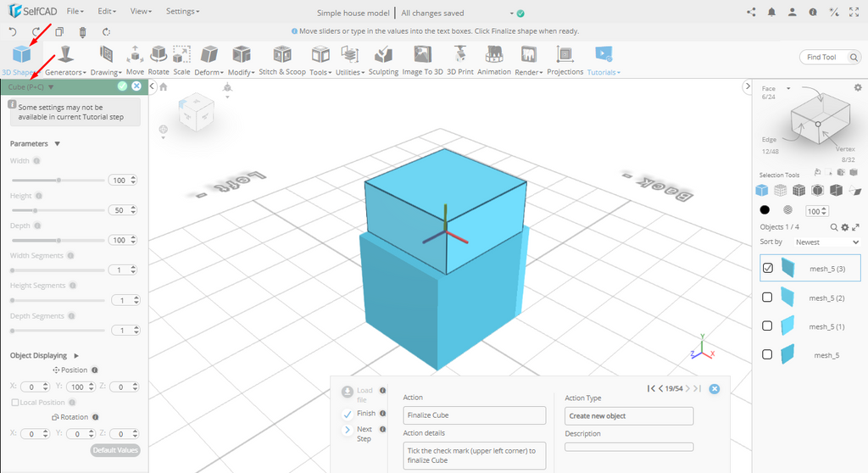Click the home view icon
This screenshot has height=473, width=868.
pos(164,86)
